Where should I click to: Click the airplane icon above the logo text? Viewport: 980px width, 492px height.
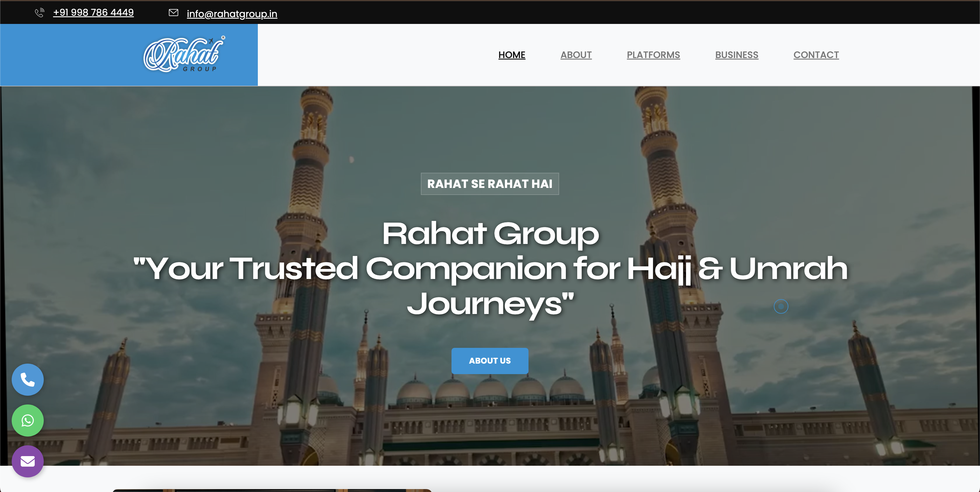[211, 41]
